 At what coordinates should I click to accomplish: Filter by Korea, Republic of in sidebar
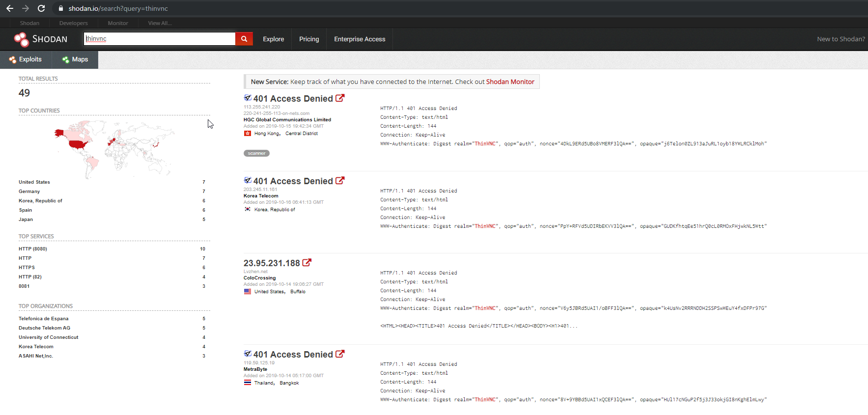point(40,201)
